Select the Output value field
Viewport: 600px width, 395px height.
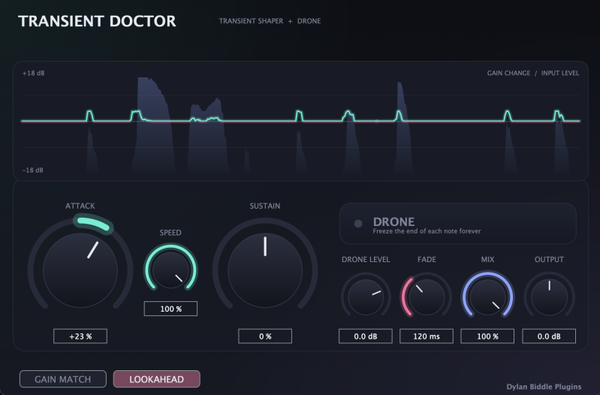point(549,336)
